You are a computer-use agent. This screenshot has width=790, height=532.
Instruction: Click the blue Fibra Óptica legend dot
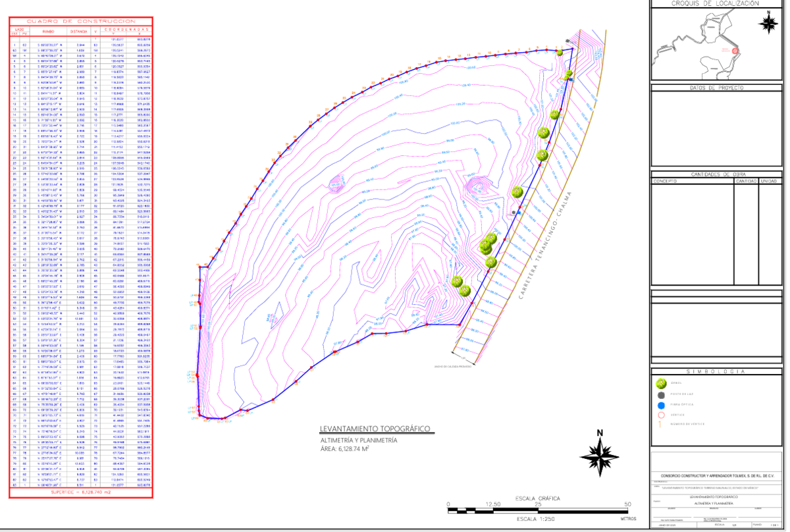pos(660,405)
